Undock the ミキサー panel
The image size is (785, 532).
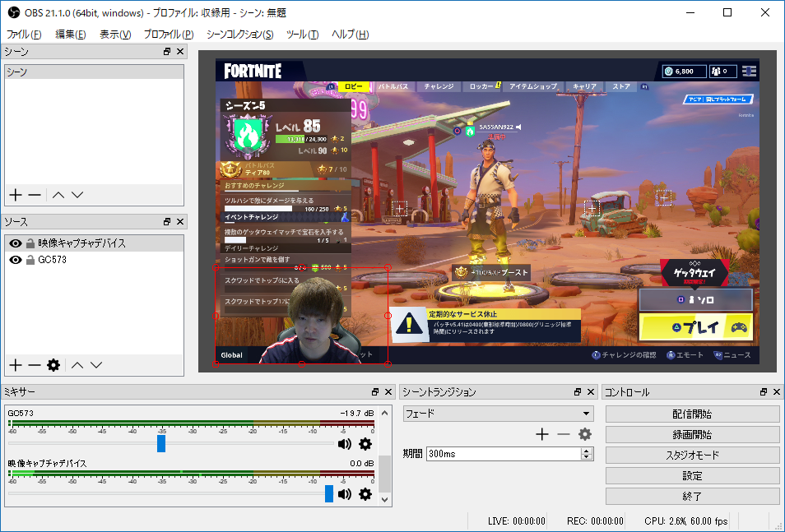(375, 392)
